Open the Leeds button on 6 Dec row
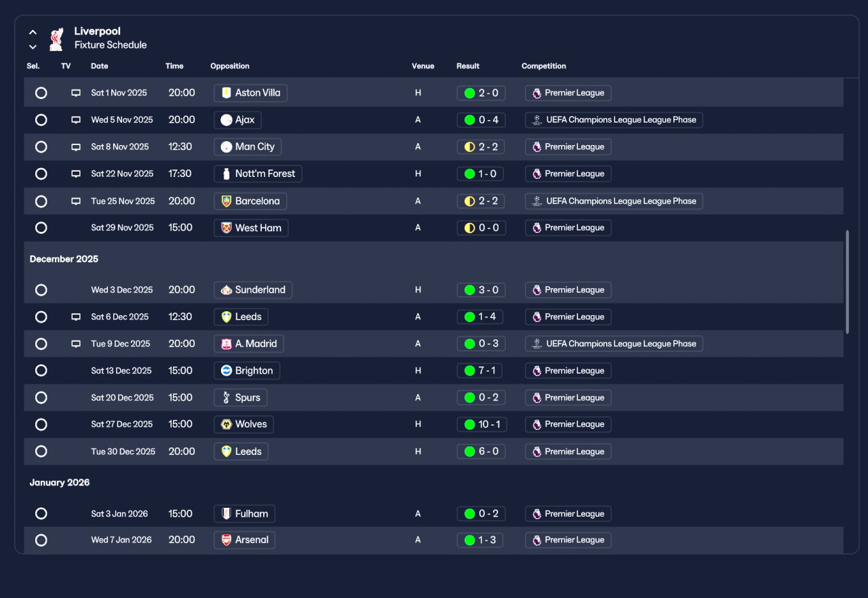Screen dimensions: 868x598 pyautogui.click(x=241, y=317)
